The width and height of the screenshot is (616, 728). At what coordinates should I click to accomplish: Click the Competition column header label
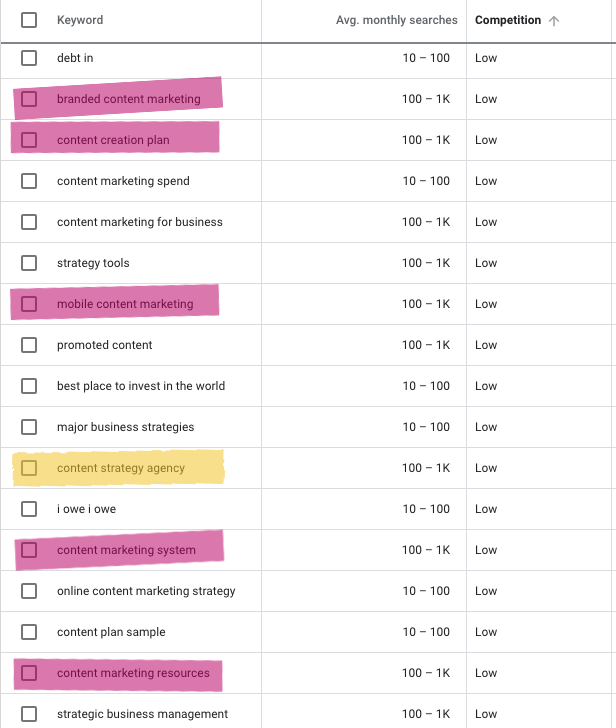point(507,20)
